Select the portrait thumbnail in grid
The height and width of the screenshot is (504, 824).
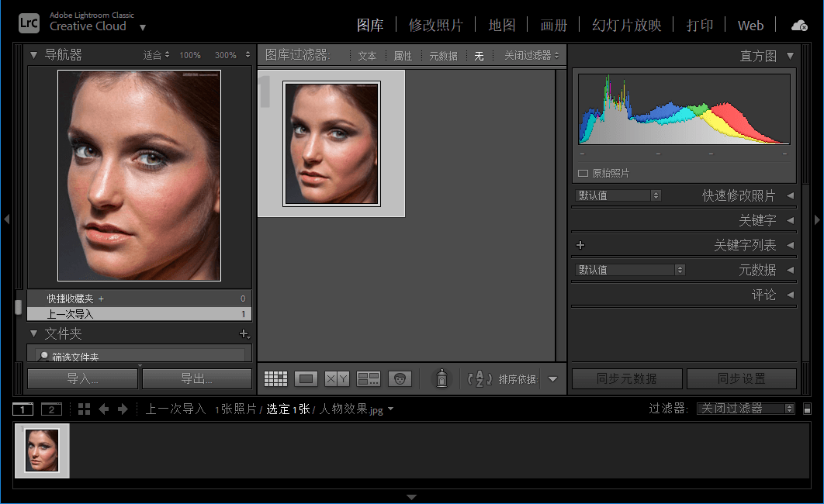coord(331,143)
